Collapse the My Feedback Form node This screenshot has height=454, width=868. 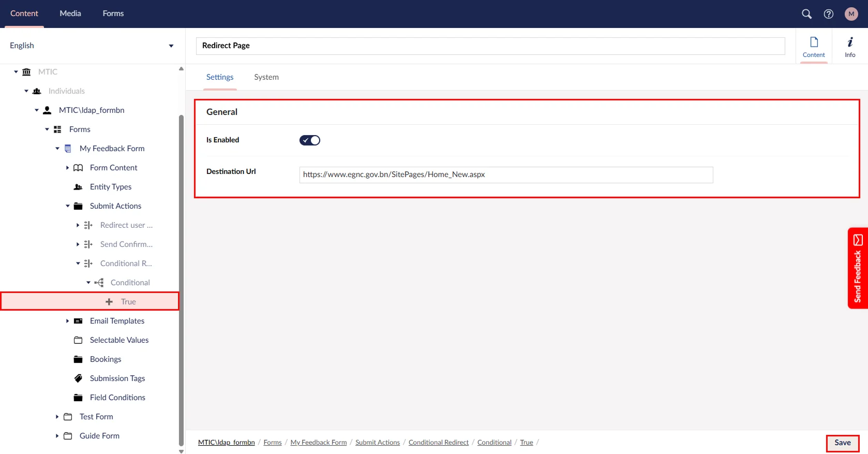click(57, 149)
